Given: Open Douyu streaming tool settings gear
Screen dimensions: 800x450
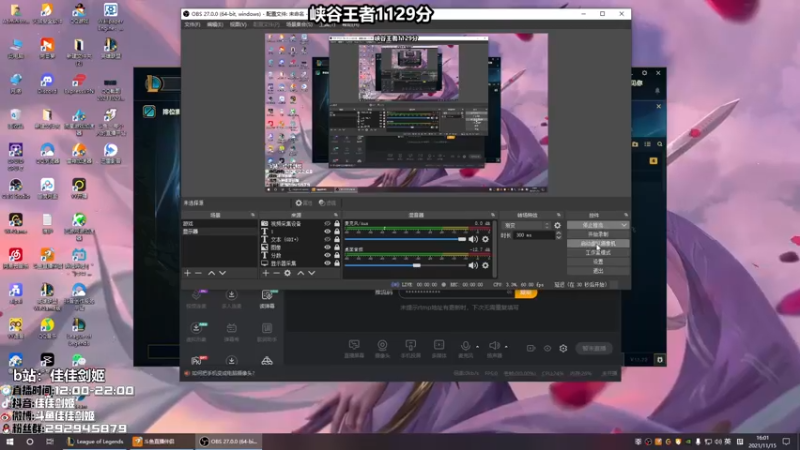Looking at the screenshot, I should pos(563,348).
